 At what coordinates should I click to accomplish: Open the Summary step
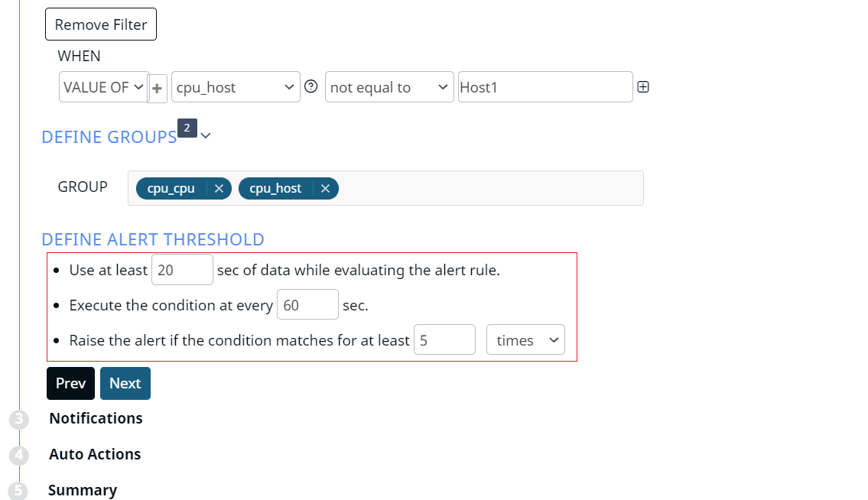pos(83,491)
